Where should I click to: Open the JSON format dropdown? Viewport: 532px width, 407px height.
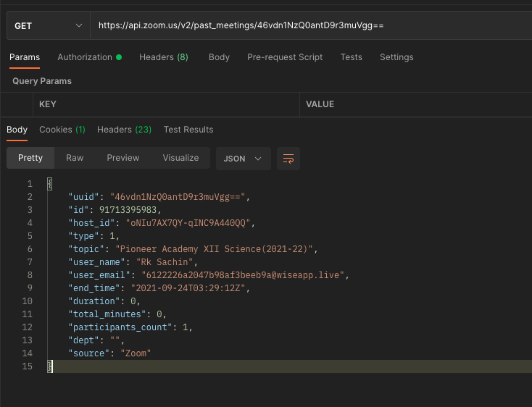pos(243,159)
